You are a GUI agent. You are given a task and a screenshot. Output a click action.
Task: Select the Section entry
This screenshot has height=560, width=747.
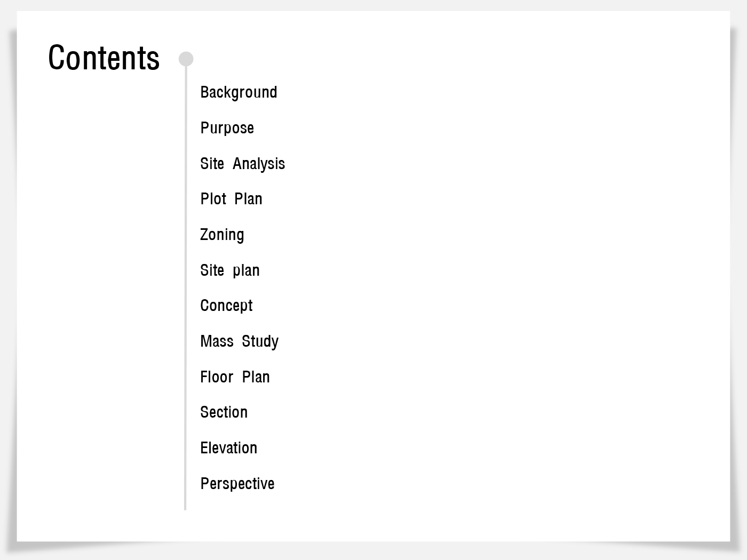(224, 412)
